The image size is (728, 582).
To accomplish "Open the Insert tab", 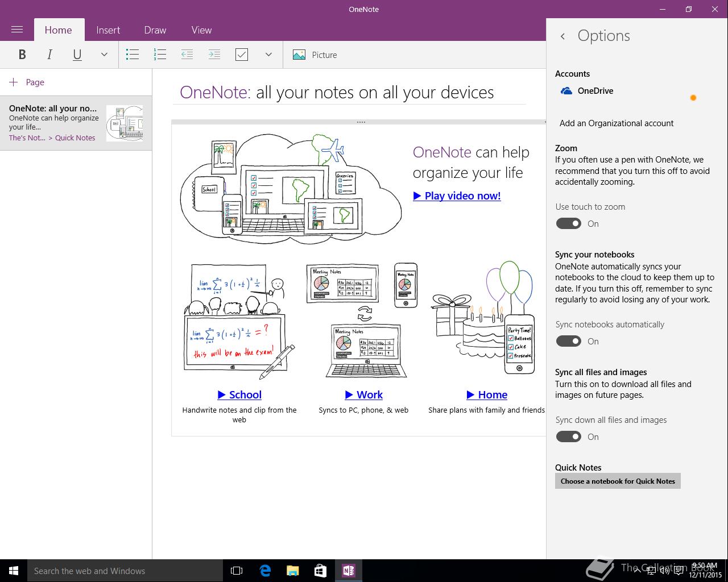I will click(x=108, y=30).
